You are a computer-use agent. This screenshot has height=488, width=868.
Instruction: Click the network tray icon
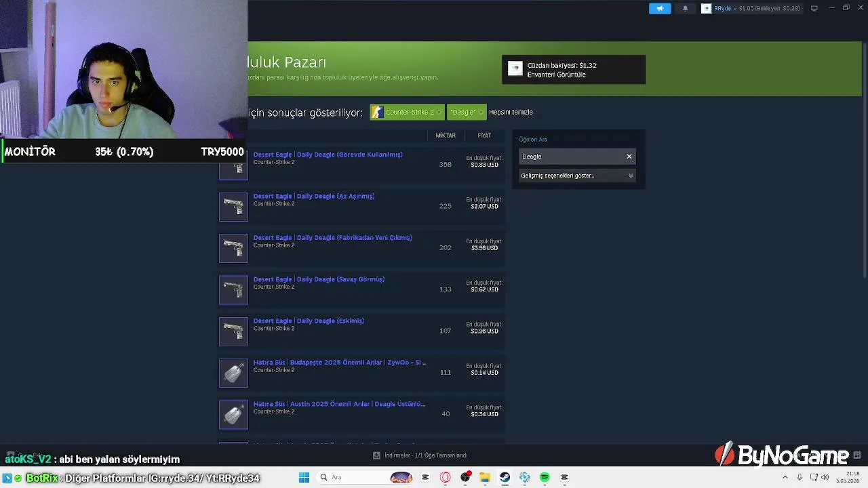814,477
